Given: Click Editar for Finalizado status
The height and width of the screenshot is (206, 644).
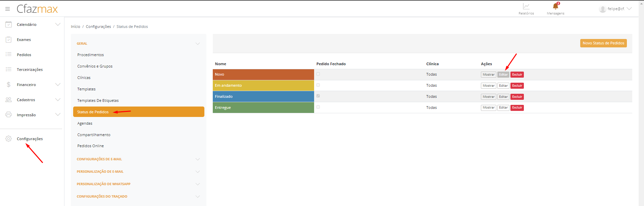Looking at the screenshot, I should pyautogui.click(x=503, y=97).
